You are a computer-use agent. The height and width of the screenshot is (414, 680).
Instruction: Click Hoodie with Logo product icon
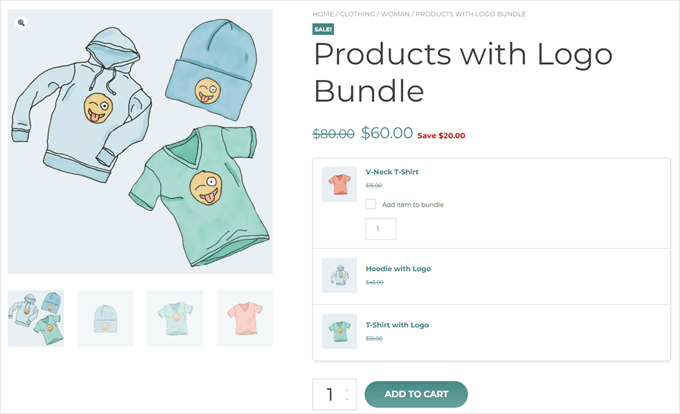339,275
